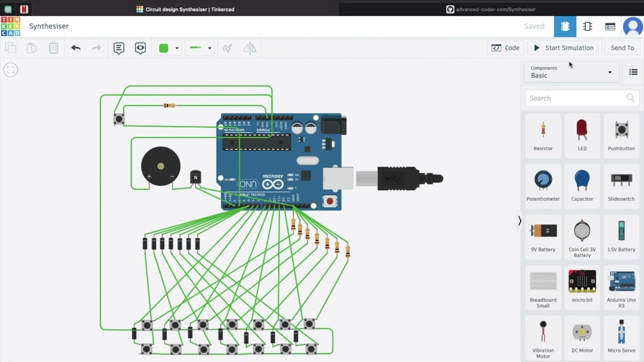This screenshot has width=644, height=362.
Task: Expand the Components Basic dropdown
Action: click(571, 72)
